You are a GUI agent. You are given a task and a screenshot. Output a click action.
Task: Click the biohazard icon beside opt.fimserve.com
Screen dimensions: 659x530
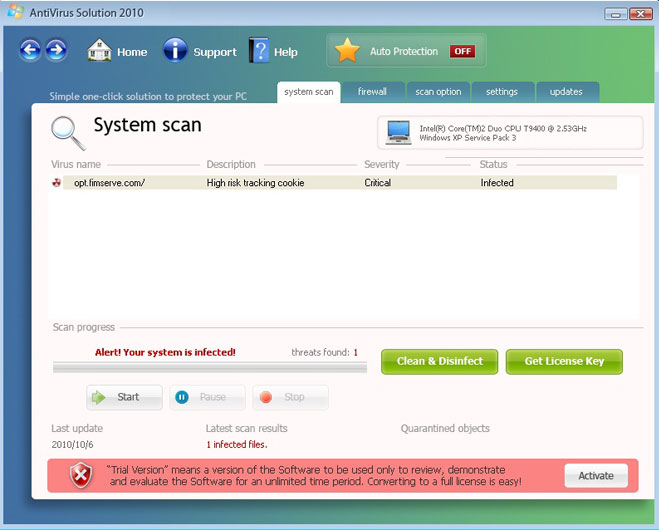click(x=56, y=182)
